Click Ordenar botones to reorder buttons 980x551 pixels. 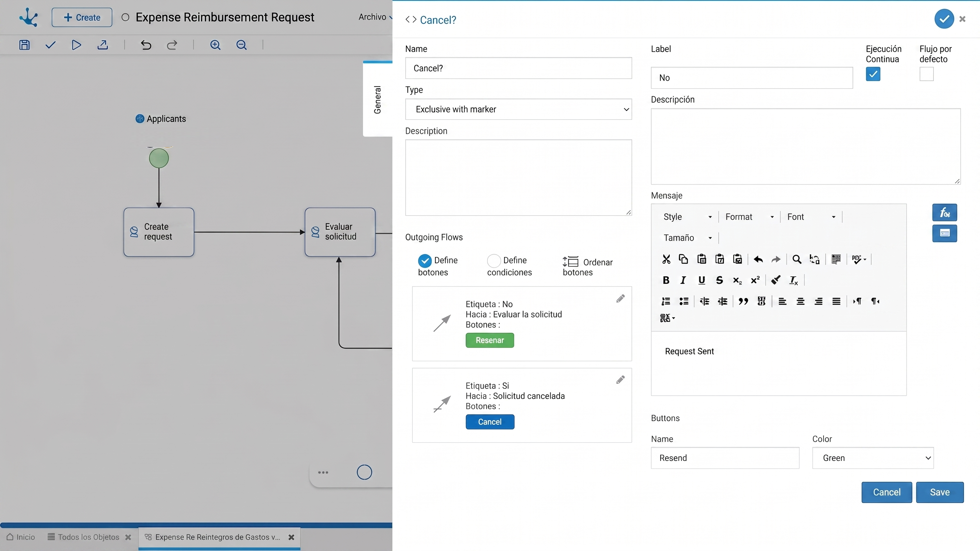coord(587,267)
